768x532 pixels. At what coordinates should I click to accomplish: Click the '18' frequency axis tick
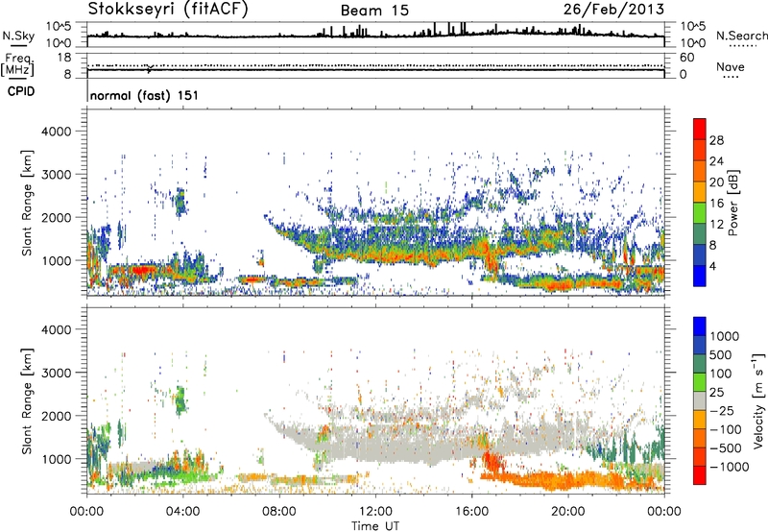(x=64, y=58)
